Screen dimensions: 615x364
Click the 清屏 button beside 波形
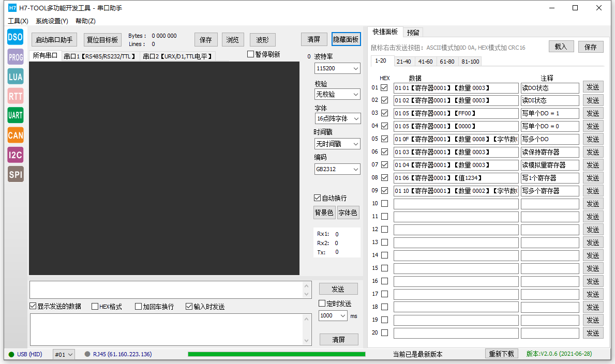pos(313,39)
